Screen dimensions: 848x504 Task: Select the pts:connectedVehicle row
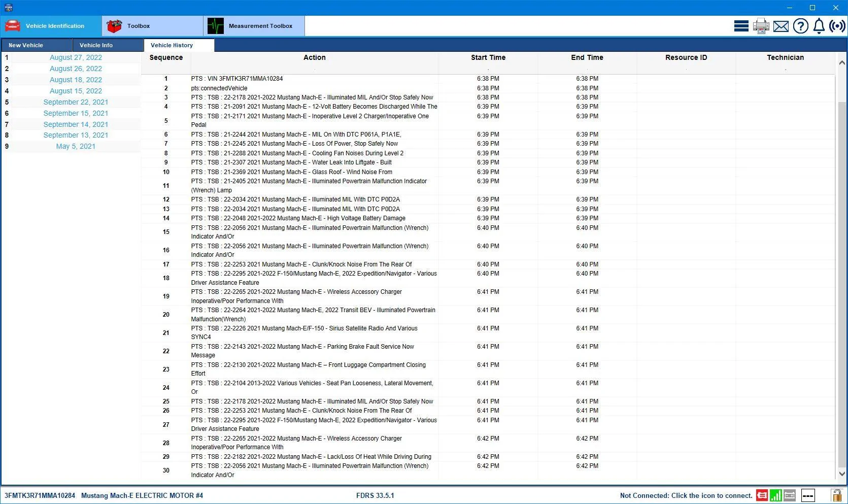pyautogui.click(x=487, y=88)
